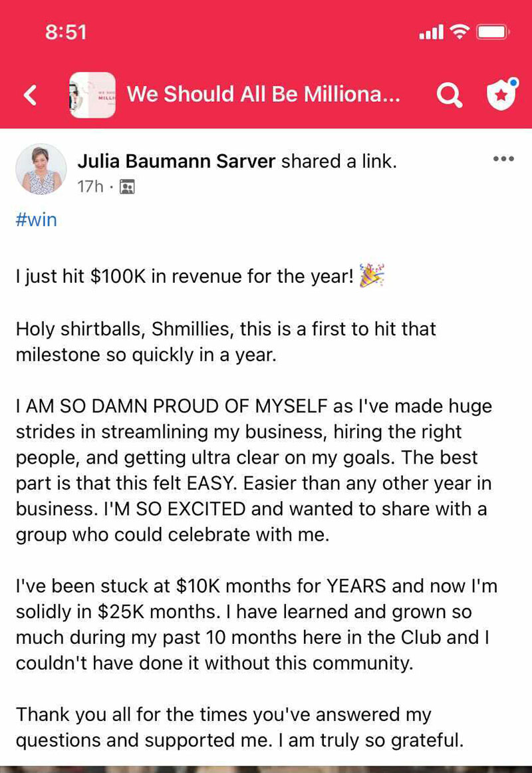Open the shared link preview image at bottom
532x773 pixels.
266,768
